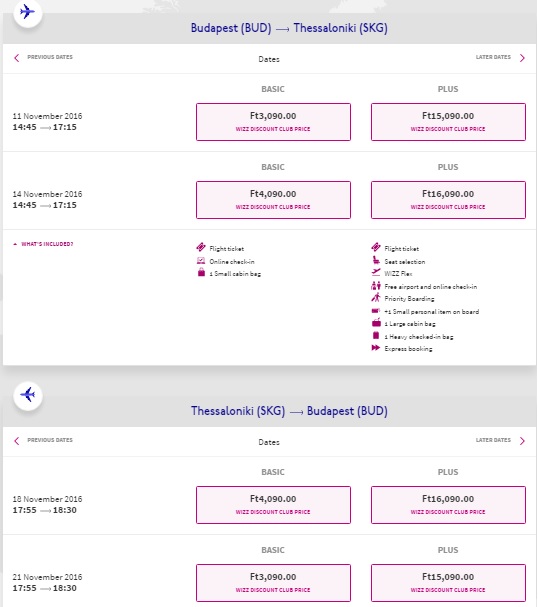
Task: Show previous dates for Budapest to Thessaloniki
Action: pos(43,57)
